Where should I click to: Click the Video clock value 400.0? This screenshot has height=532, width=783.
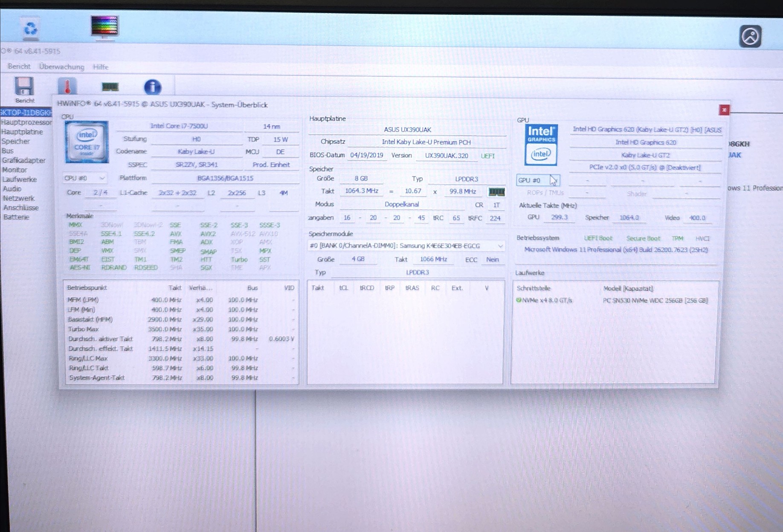697,218
